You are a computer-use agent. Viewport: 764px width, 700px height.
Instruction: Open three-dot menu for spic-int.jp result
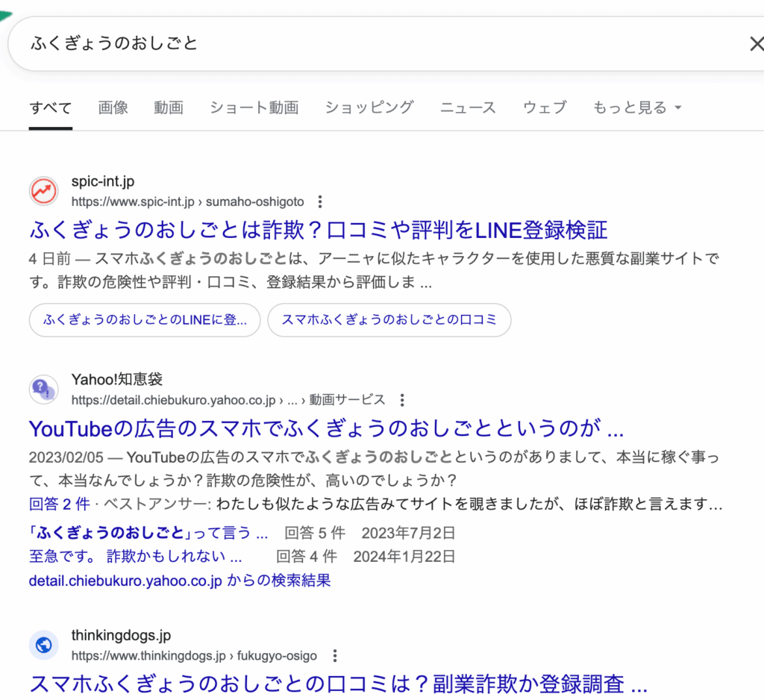(x=319, y=201)
